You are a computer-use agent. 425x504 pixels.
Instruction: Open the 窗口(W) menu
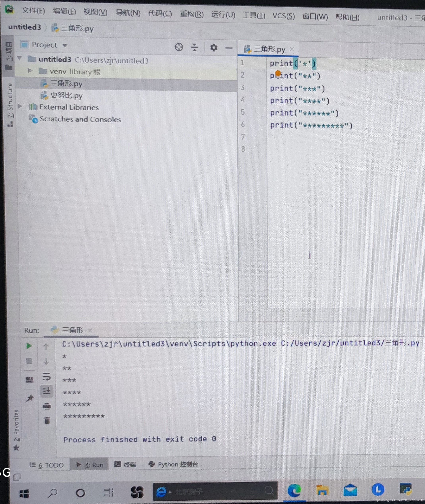(315, 17)
